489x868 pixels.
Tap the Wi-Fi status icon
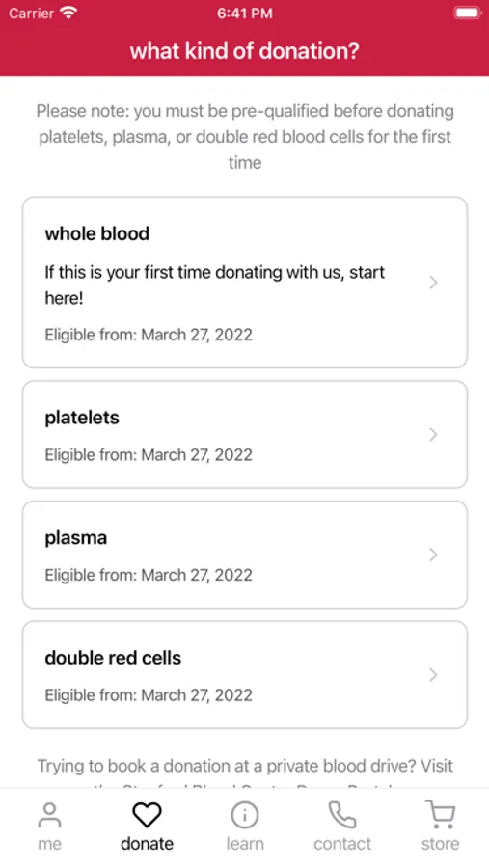68,13
